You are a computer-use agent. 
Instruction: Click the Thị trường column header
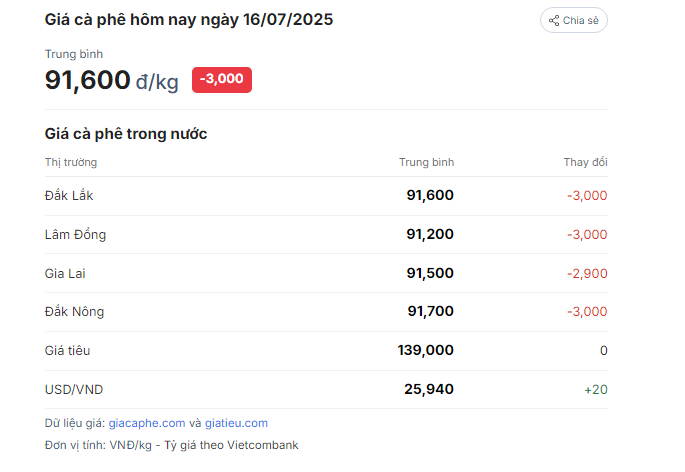point(71,162)
